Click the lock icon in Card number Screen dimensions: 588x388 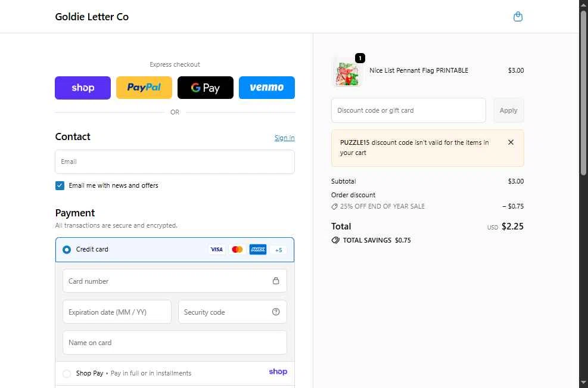276,281
